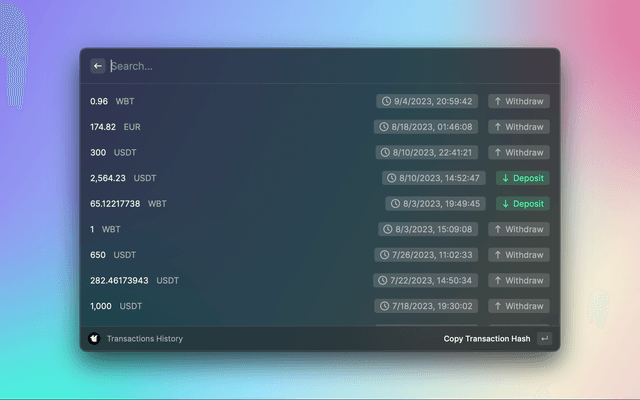Click the Withdraw tag on 174.82 EUR row

[x=518, y=127]
